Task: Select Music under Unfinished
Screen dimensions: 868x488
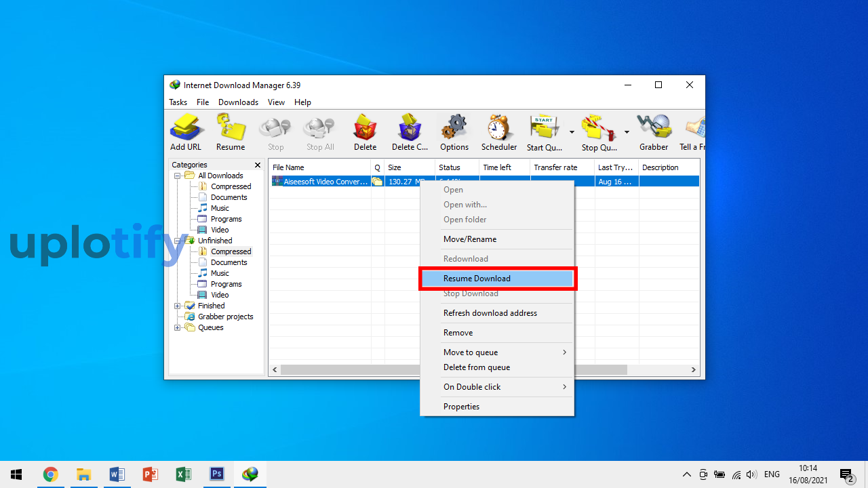Action: pyautogui.click(x=220, y=273)
